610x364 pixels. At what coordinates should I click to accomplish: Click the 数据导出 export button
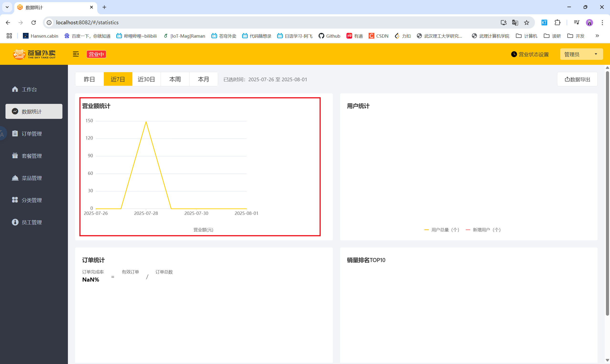tap(577, 79)
